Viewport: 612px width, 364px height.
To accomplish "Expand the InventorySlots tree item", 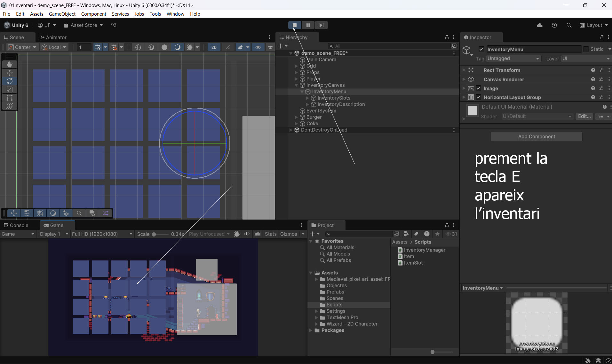I will coord(308,98).
